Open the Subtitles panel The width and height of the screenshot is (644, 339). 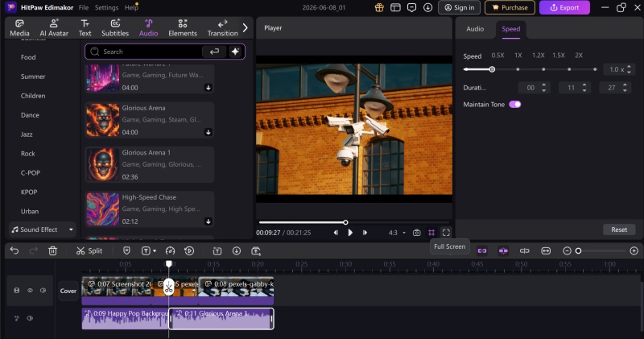point(115,28)
